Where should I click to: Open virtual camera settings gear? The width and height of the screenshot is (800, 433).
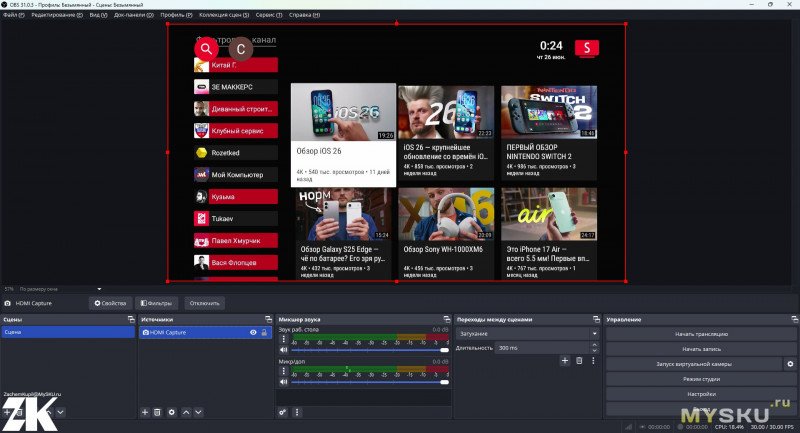point(790,364)
